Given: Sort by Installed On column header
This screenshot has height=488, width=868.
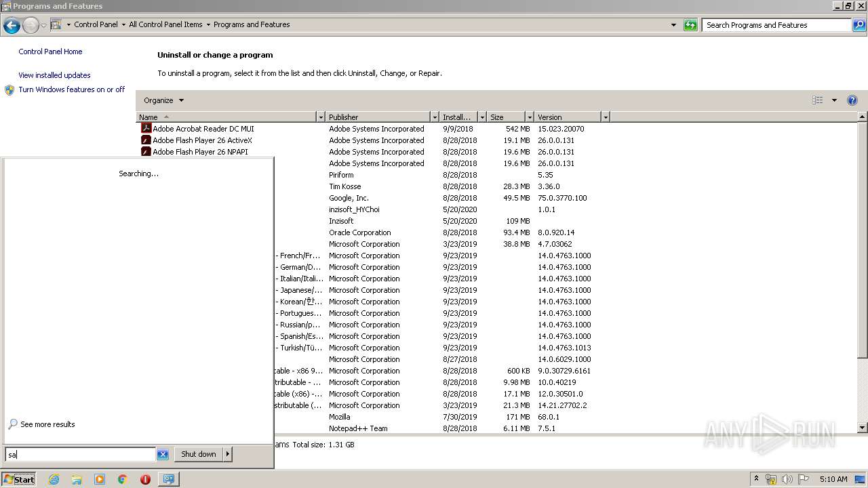Looking at the screenshot, I should (458, 117).
